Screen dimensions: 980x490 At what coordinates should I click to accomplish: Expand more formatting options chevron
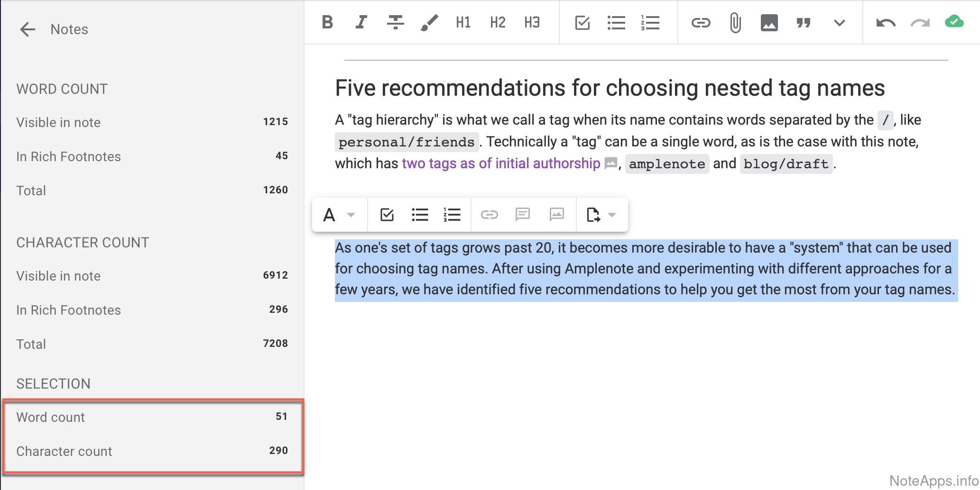tap(839, 22)
